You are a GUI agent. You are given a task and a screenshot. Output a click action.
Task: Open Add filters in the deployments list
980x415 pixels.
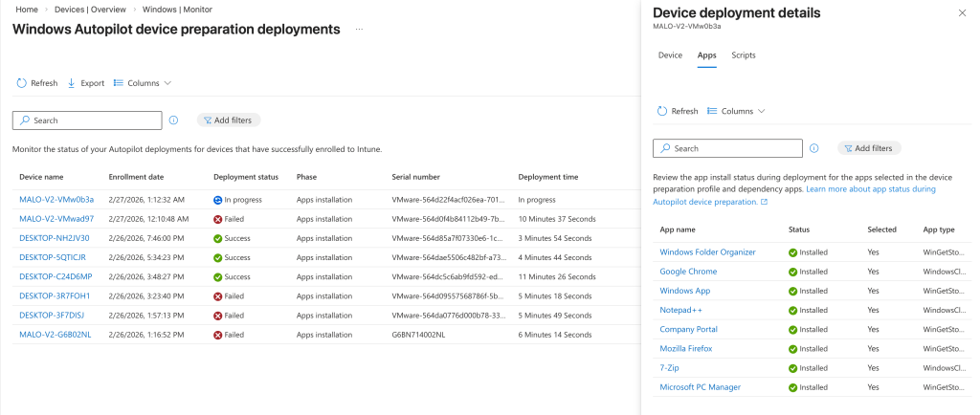click(x=229, y=120)
